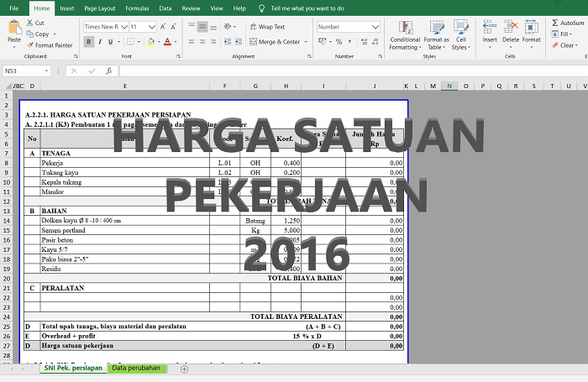Screen dimensions: 588x382
Task: Add new sheet with plus button
Action: point(184,369)
